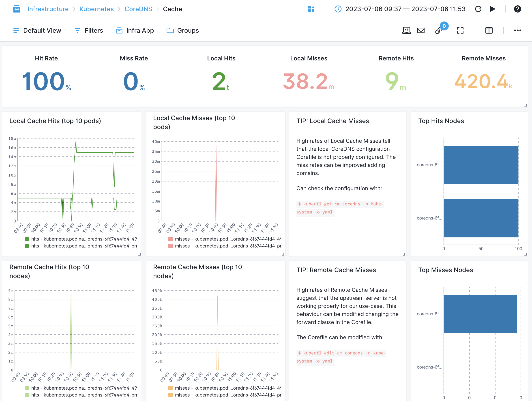The image size is (532, 401).
Task: Click the resize handle of Top Hits Nodes panel
Action: 526,254
